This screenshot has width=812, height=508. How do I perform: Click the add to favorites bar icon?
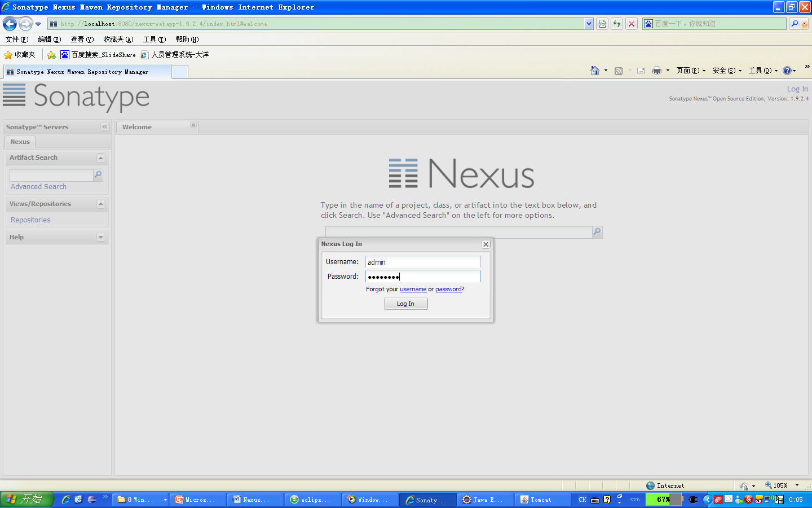pyautogui.click(x=51, y=55)
